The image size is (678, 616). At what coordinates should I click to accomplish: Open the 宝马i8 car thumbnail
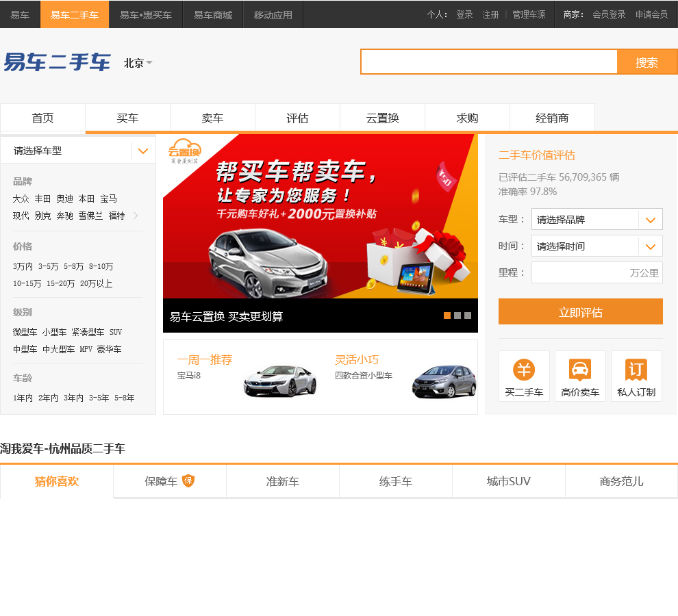click(x=280, y=381)
